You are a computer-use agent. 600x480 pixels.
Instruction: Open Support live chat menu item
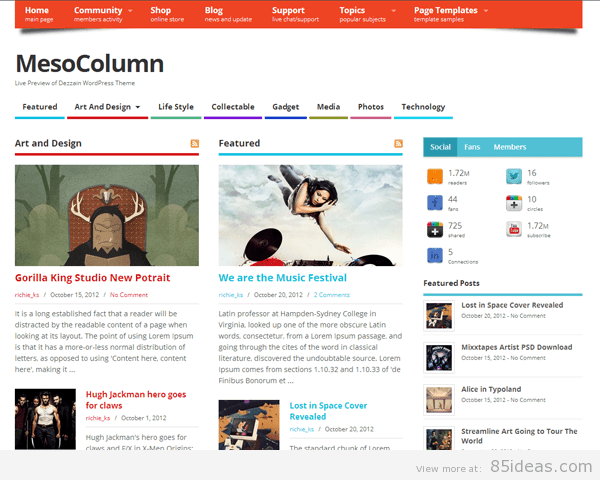coord(295,14)
